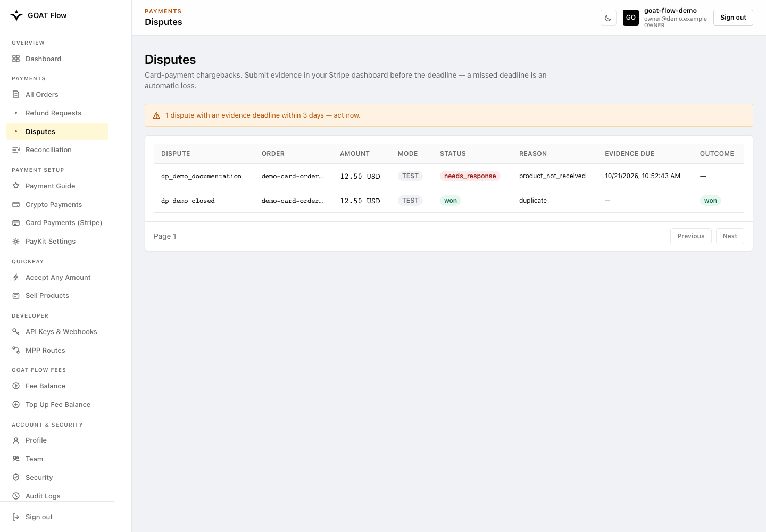
Task: Click the GO account avatar
Action: (631, 18)
